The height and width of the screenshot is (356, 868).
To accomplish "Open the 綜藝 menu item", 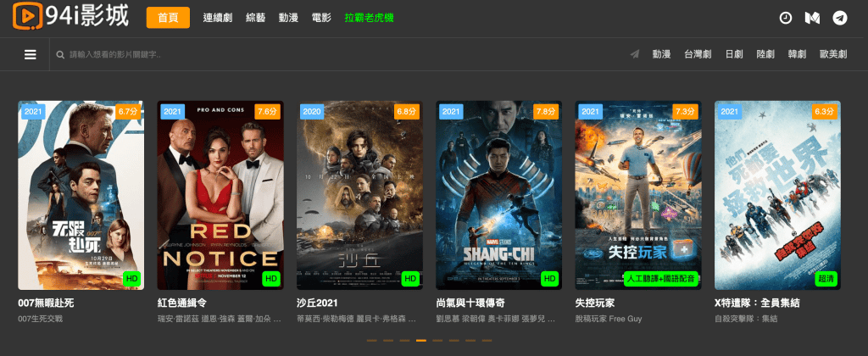I will point(255,18).
